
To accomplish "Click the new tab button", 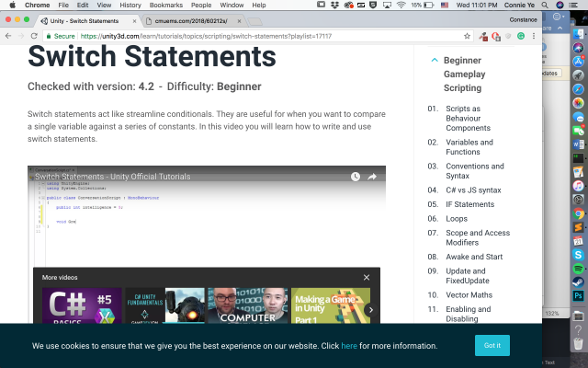I will (255, 21).
